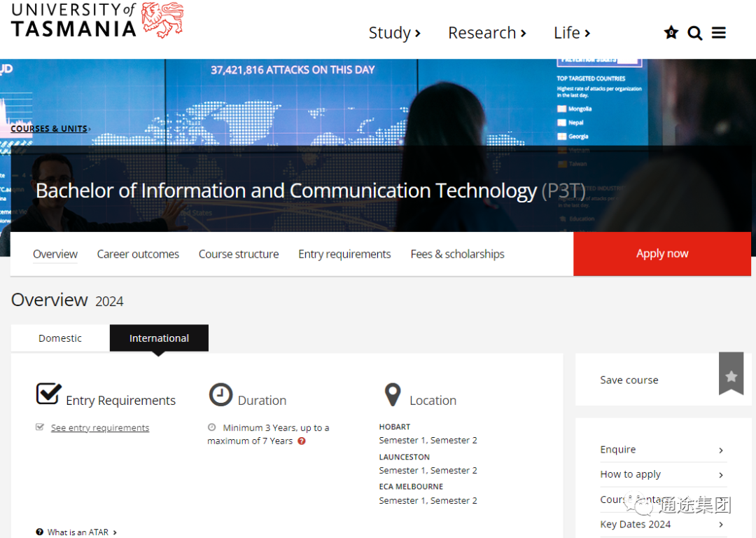
Task: Click Semester 1, Semester 2 under LAUNCESTON
Action: pos(428,471)
